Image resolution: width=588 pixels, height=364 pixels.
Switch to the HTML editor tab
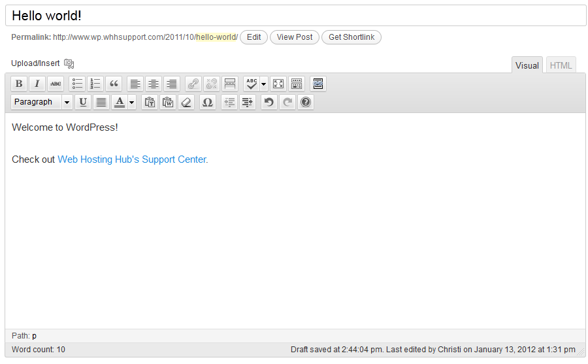(x=561, y=65)
